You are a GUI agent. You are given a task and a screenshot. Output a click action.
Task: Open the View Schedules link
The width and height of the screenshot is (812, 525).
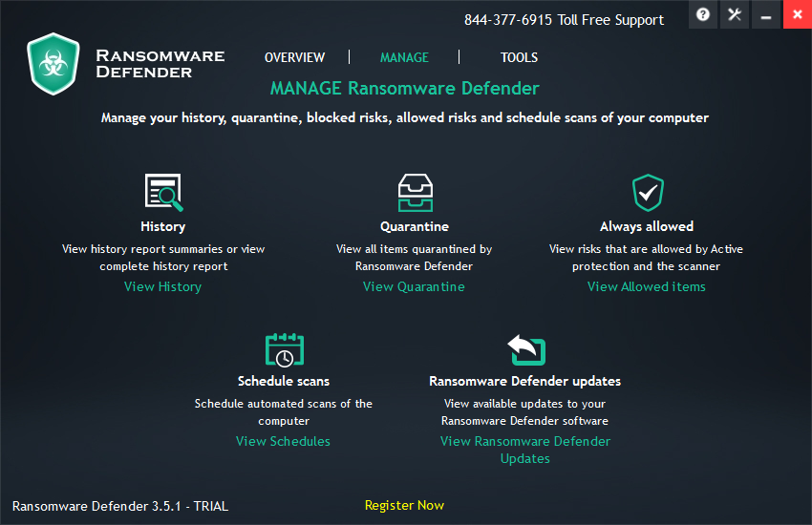coord(284,441)
